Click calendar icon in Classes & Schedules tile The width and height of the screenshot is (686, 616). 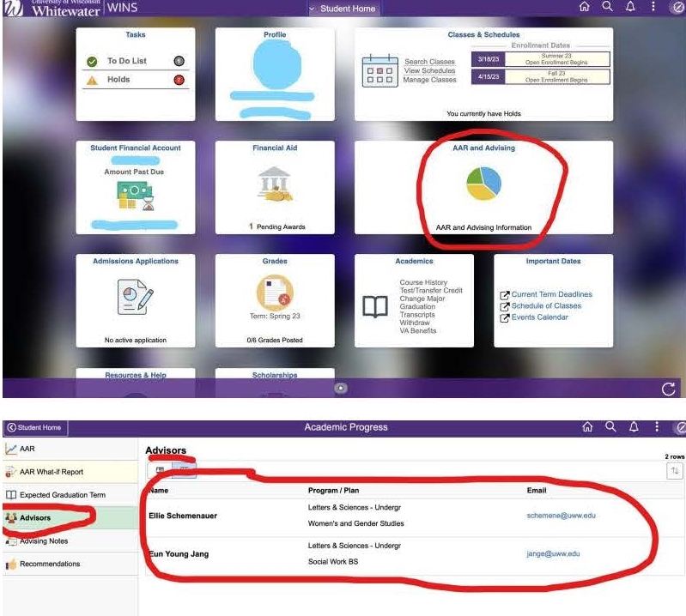coord(379,71)
